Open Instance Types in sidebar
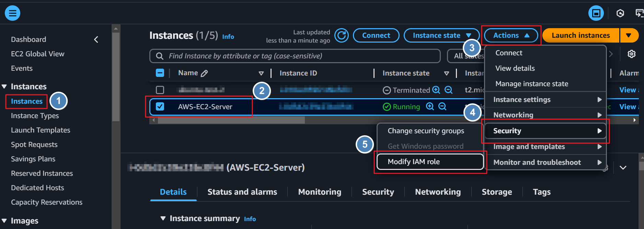This screenshot has width=644, height=229. (x=35, y=116)
